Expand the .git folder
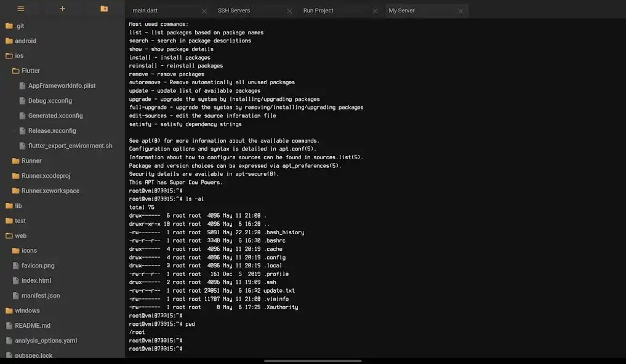Screen dimensions: 626x364 pos(20,26)
